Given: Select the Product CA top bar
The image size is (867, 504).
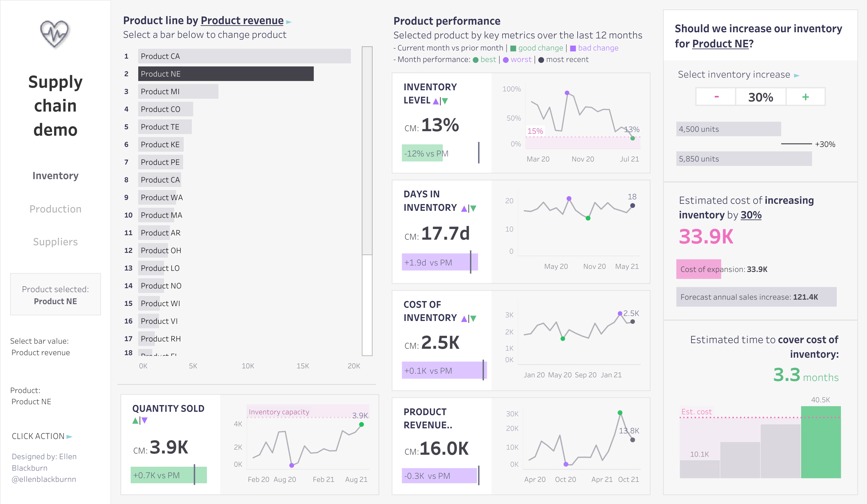Looking at the screenshot, I should [244, 56].
